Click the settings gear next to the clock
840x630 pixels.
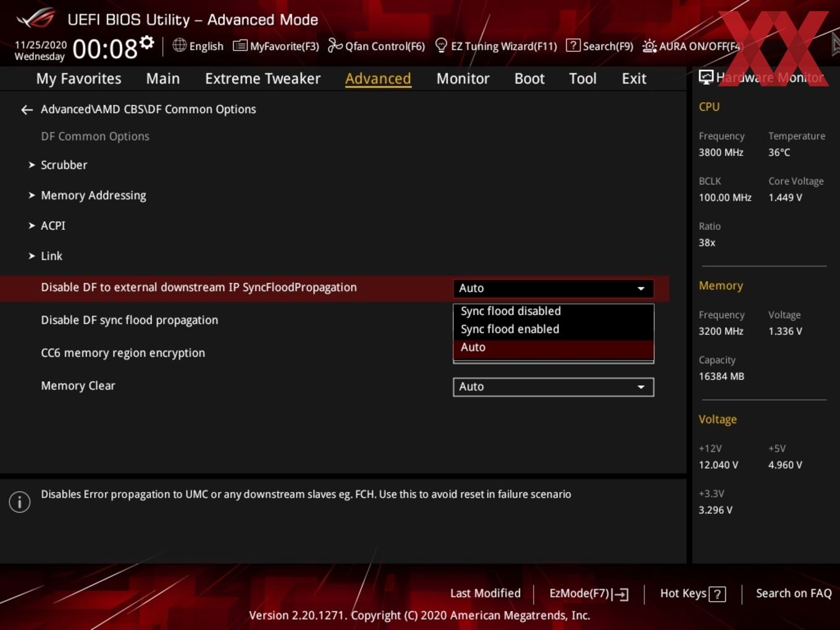click(147, 42)
